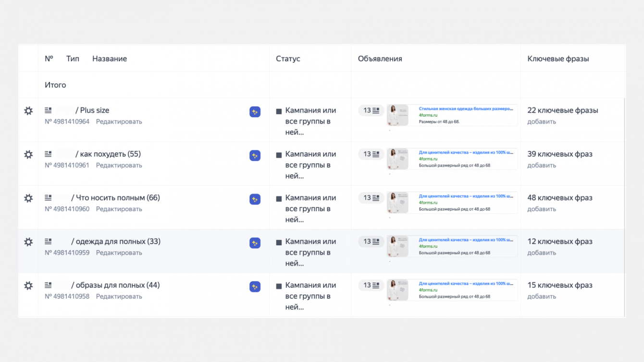
Task: Sort by Название column header
Action: [110, 59]
